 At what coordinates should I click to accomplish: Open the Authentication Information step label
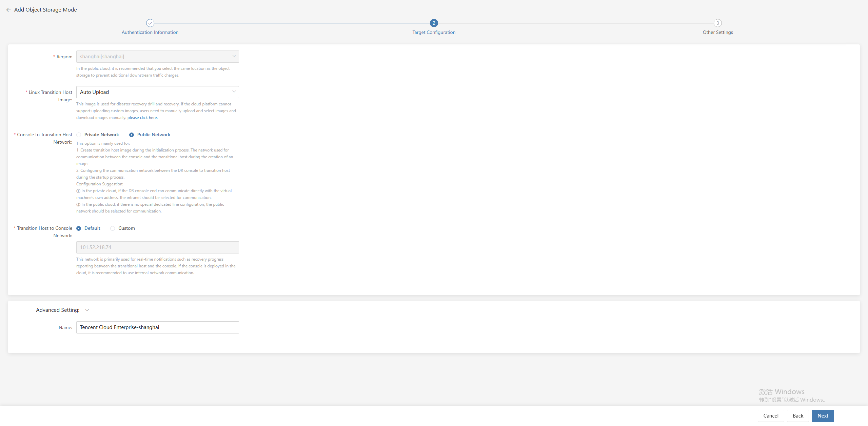pyautogui.click(x=150, y=33)
